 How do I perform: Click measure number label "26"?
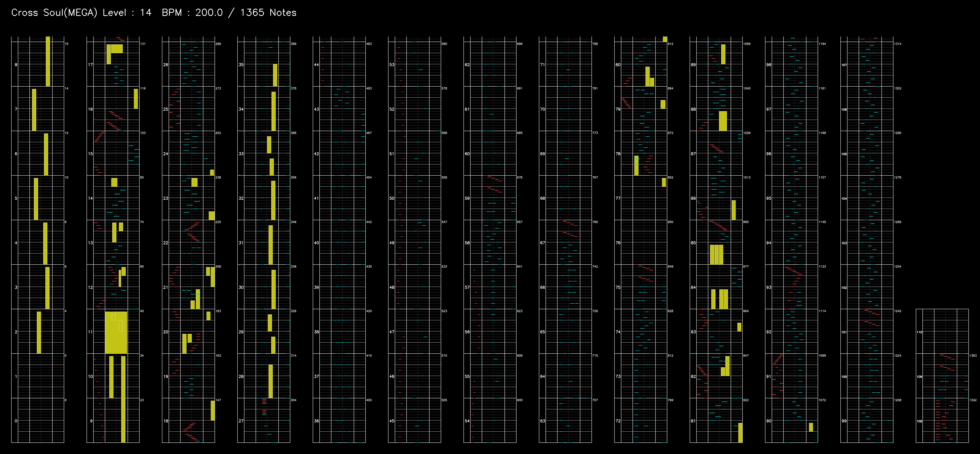[166, 65]
